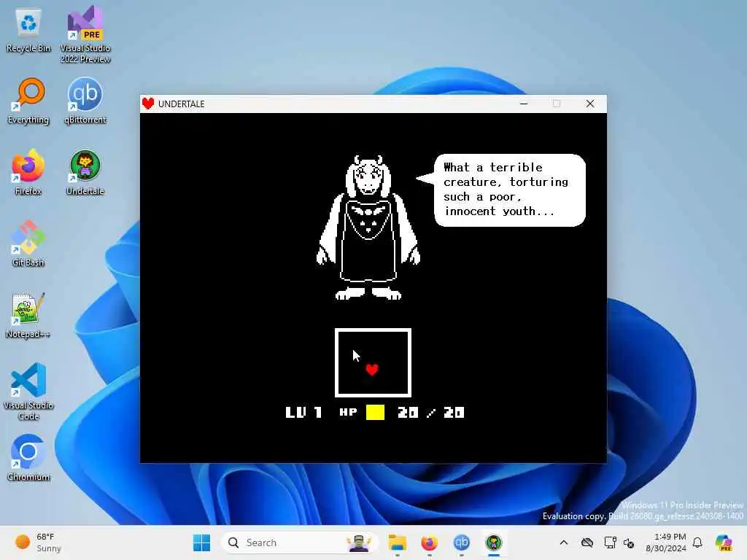The image size is (747, 560).
Task: Open the Everything search shortcut
Action: coord(28,101)
